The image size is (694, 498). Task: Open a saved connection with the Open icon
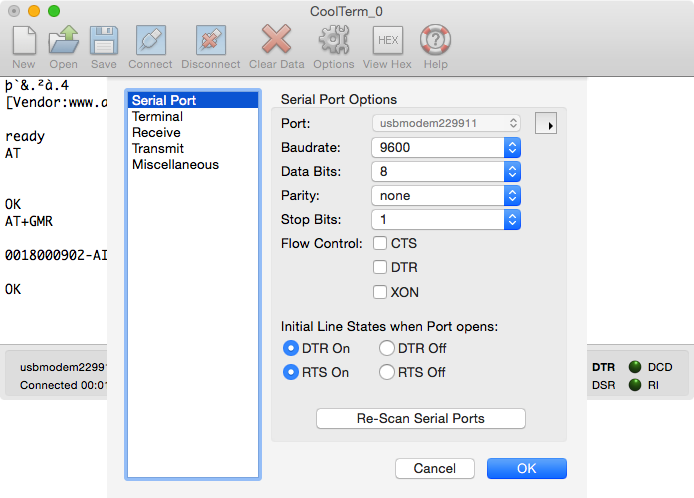click(63, 40)
